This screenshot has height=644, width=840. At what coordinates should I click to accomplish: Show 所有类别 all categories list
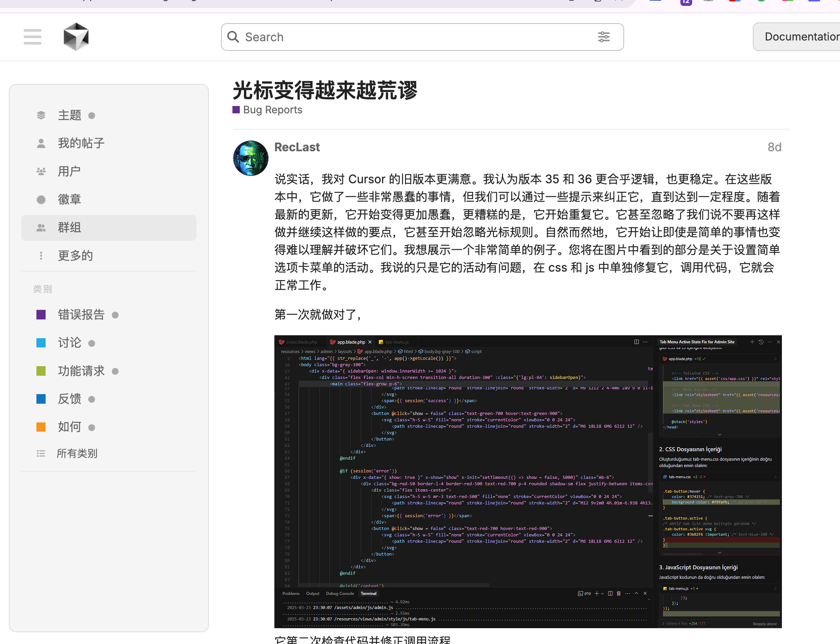tap(76, 453)
